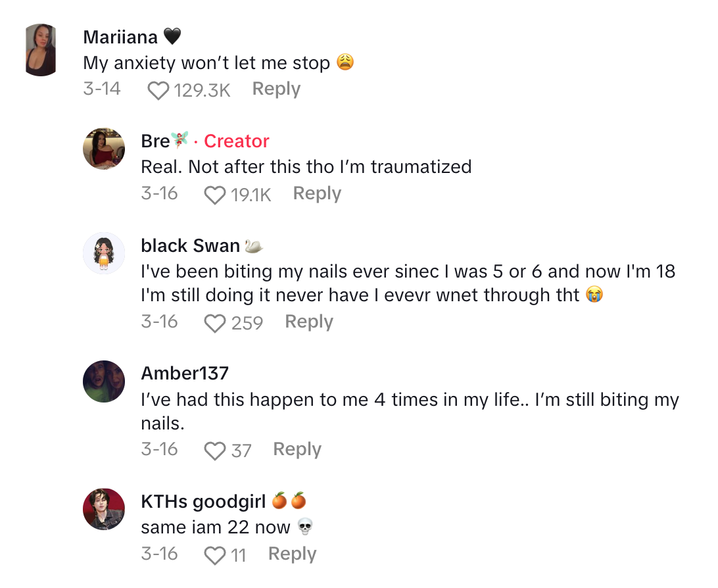Like Amber137's comment about biting nails
Screen dimensions: 718x588
(215, 451)
